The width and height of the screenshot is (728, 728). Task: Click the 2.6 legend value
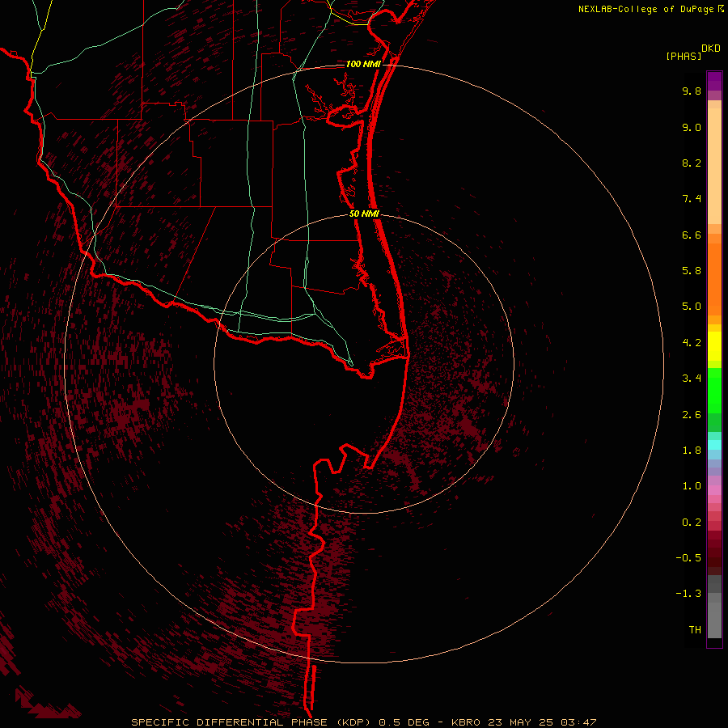[692, 415]
